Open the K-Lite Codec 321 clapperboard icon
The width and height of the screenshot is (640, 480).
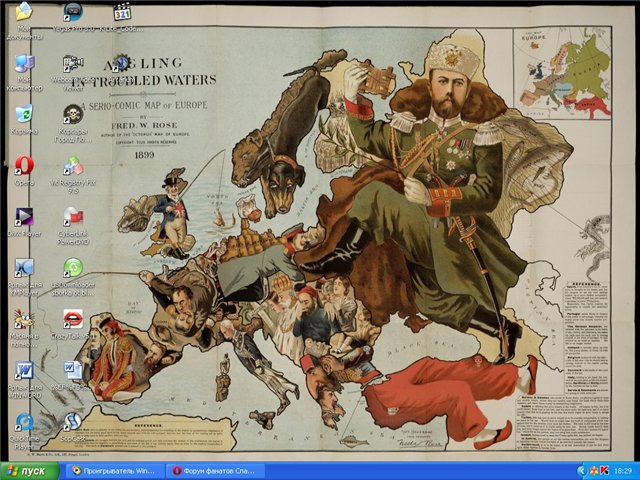122,12
